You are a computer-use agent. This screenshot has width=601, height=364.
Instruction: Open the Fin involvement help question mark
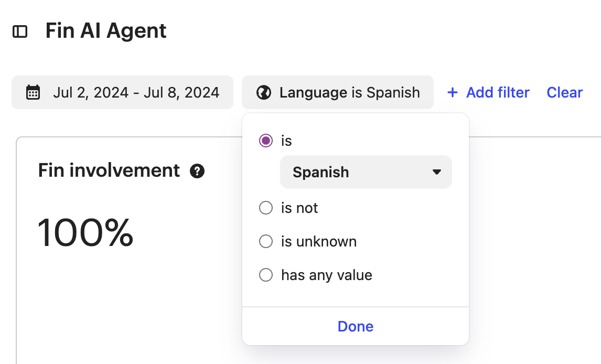click(197, 171)
